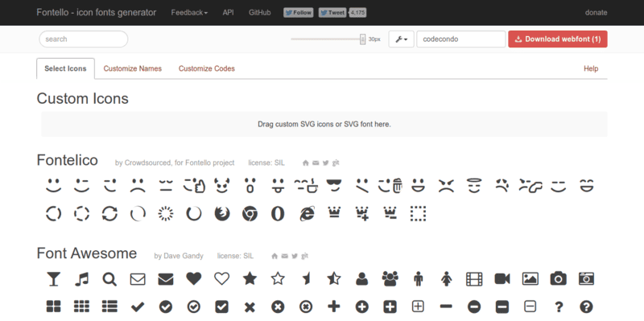The width and height of the screenshot is (644, 321).
Task: Open the donate link
Action: coord(596,13)
